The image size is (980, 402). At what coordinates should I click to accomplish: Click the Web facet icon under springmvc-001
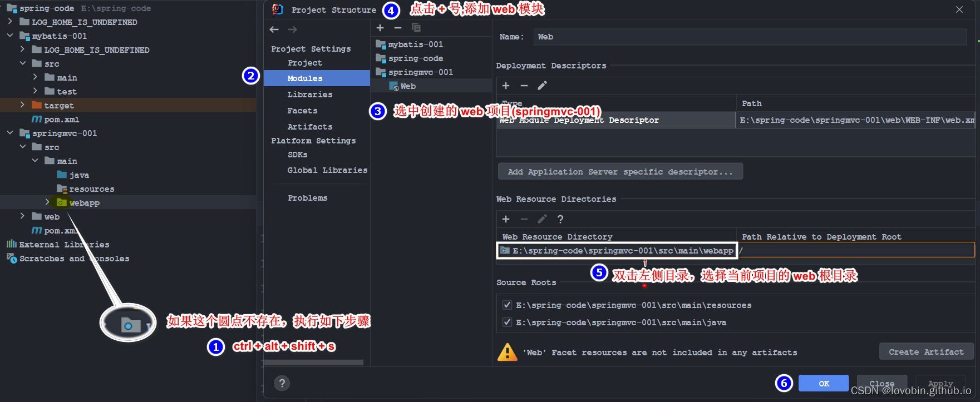(394, 87)
